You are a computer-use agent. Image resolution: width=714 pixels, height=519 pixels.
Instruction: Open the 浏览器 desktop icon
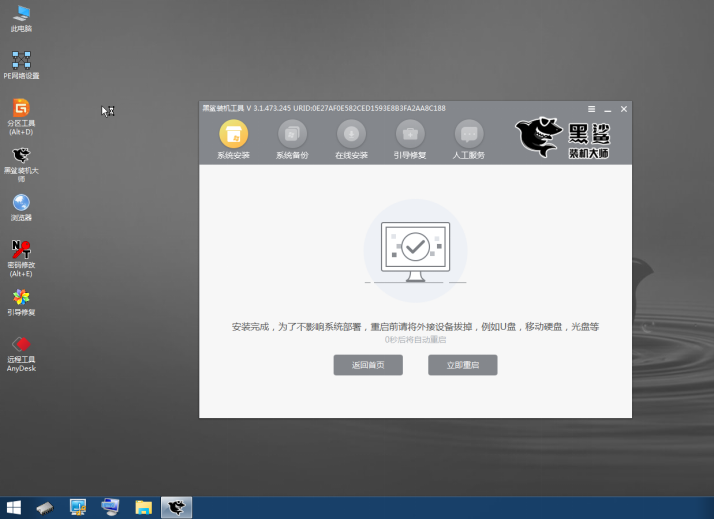click(x=20, y=203)
